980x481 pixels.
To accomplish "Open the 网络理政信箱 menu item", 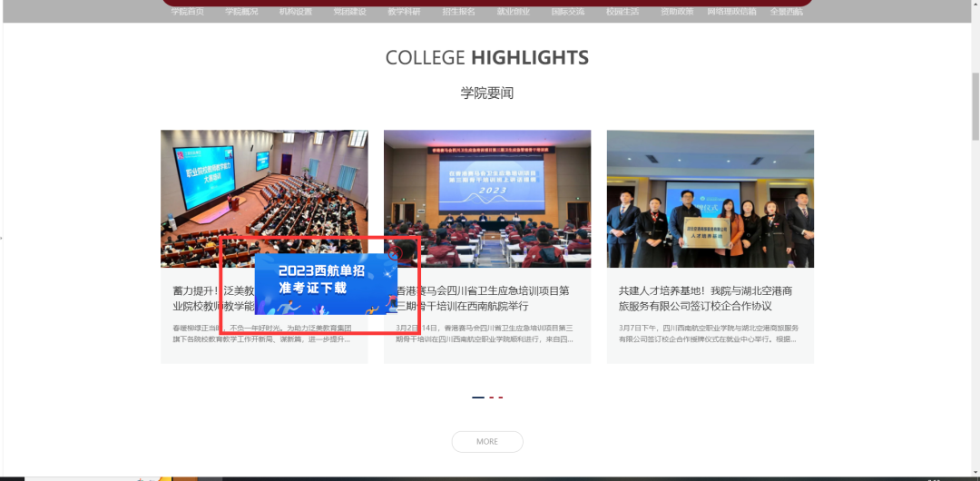I will (x=732, y=12).
